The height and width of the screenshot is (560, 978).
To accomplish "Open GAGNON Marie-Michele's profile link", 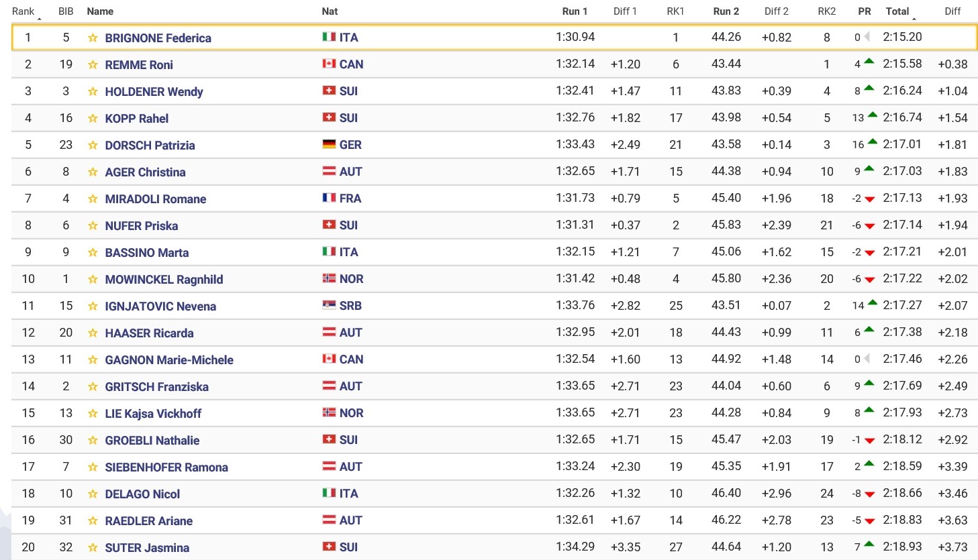I will click(169, 360).
